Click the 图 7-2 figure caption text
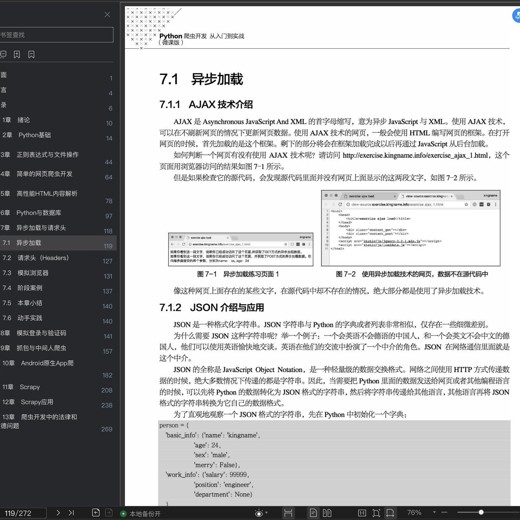The width and height of the screenshot is (520, 520). tap(412, 274)
